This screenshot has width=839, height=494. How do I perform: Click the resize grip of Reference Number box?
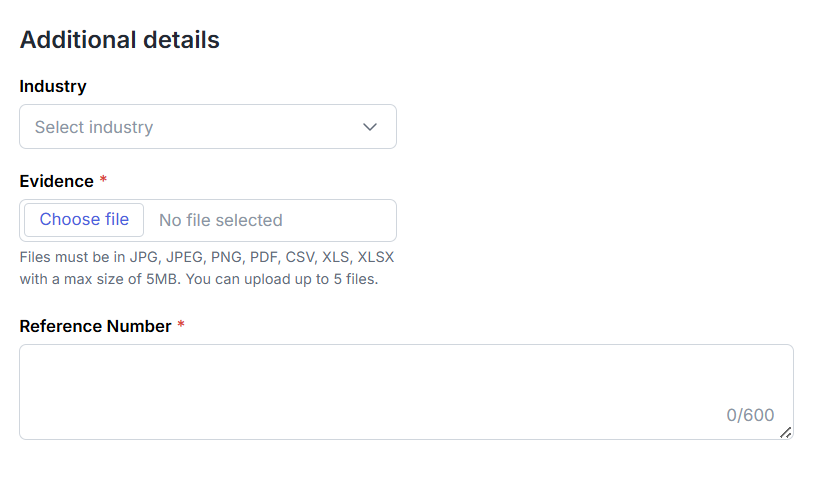pos(785,432)
